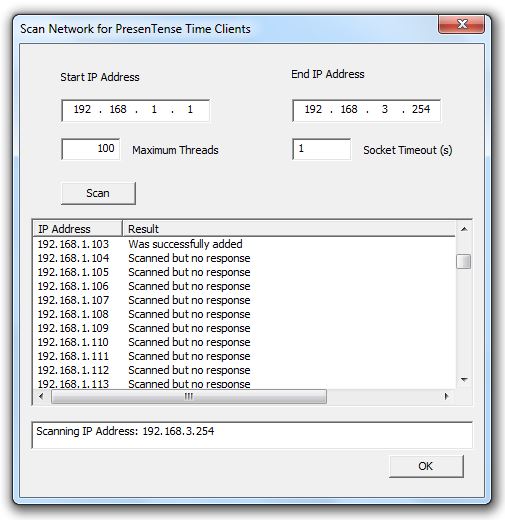Click the Maximum Threads label
Viewport: 505px width, 520px height.
(x=175, y=150)
